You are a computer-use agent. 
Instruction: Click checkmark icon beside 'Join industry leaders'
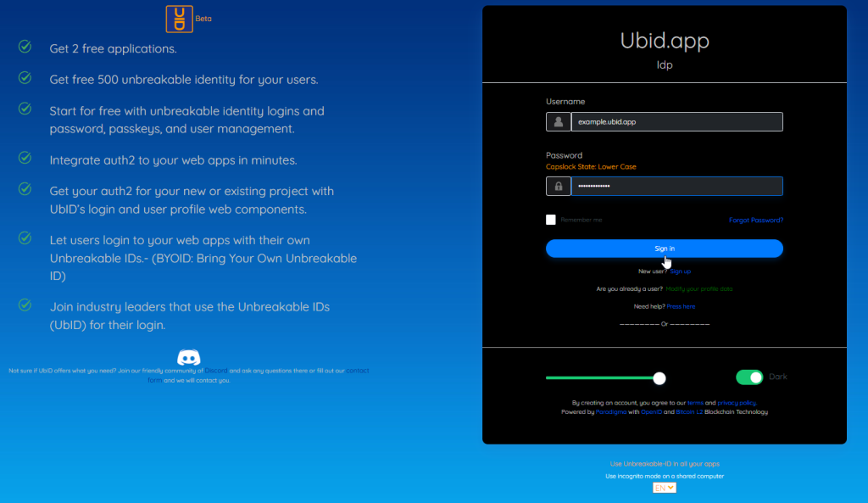tap(25, 305)
